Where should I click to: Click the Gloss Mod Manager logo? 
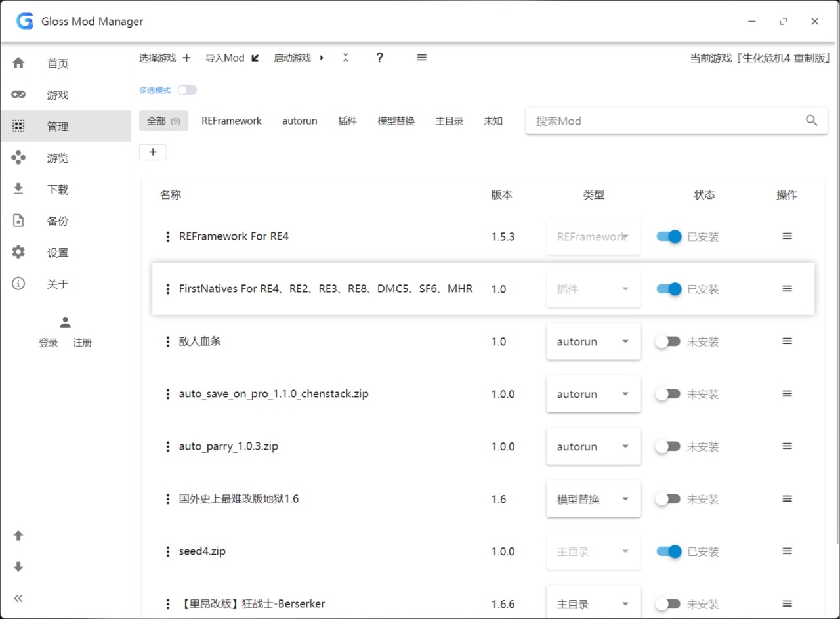[25, 21]
